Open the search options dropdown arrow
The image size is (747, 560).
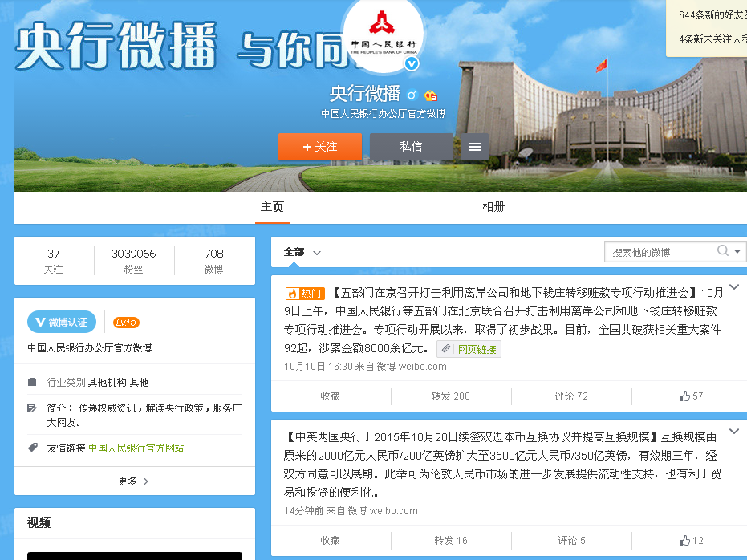tap(737, 251)
